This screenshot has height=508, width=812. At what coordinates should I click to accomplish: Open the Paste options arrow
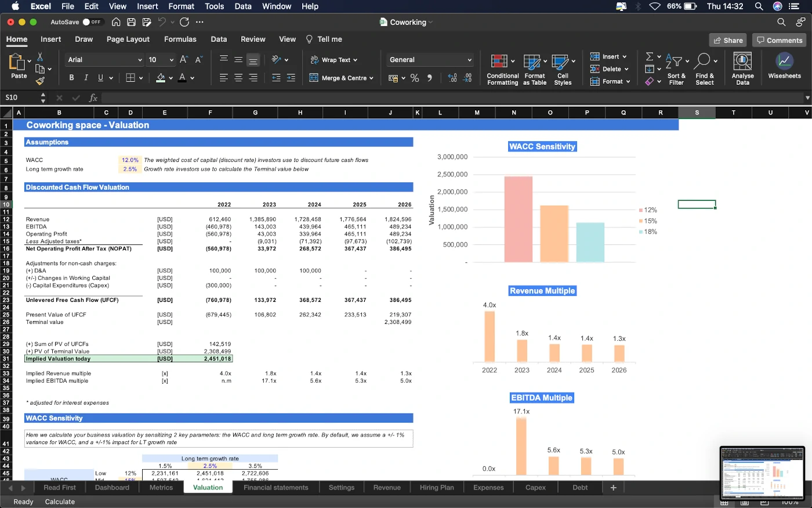[30, 60]
